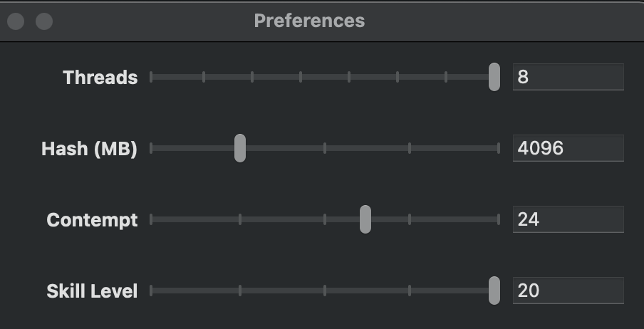Focus the Hash field showing 4096
Viewport: 644px width, 329px height.
pyautogui.click(x=568, y=148)
